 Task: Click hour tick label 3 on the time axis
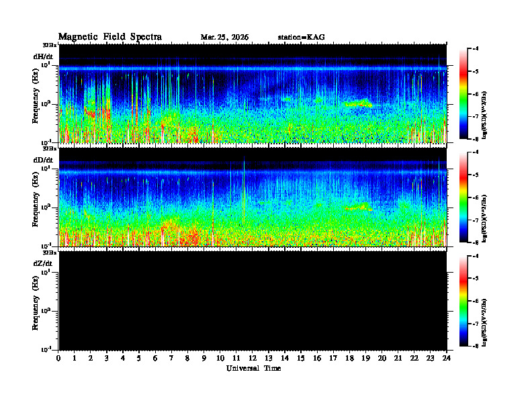(107, 359)
